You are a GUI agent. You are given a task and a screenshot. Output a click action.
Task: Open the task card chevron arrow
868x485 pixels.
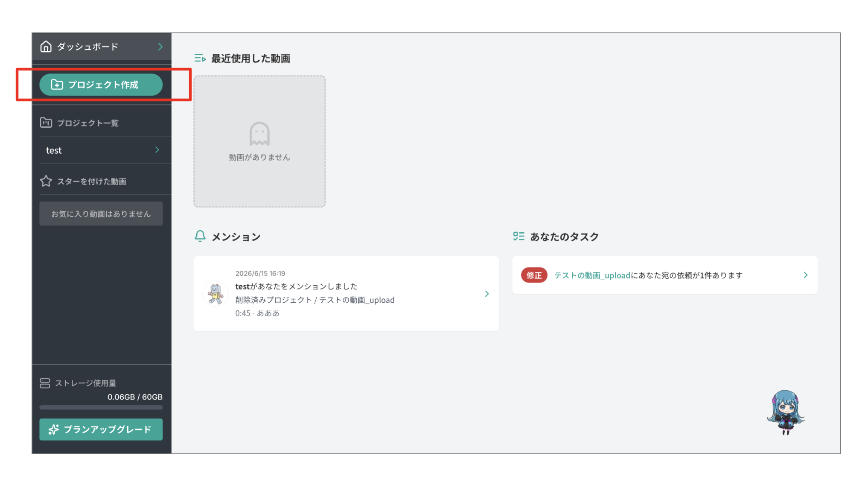[x=806, y=275]
